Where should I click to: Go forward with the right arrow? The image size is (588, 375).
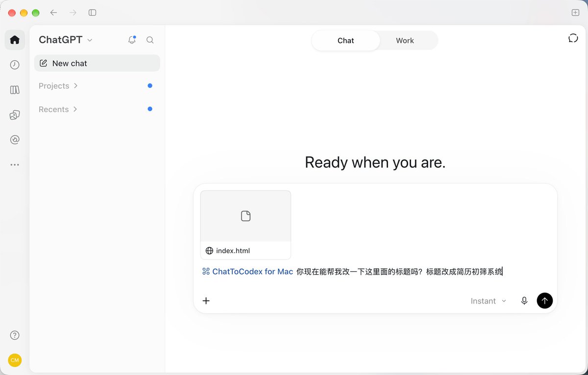(x=73, y=13)
